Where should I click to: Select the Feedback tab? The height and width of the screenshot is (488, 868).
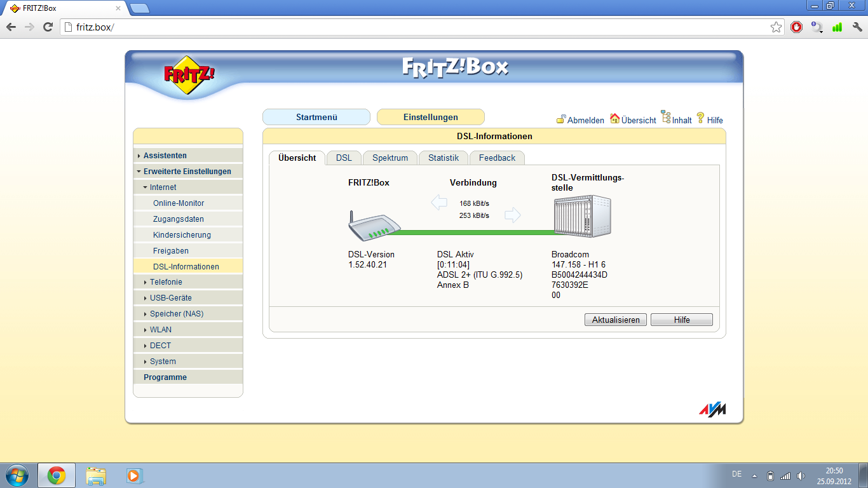(x=497, y=158)
